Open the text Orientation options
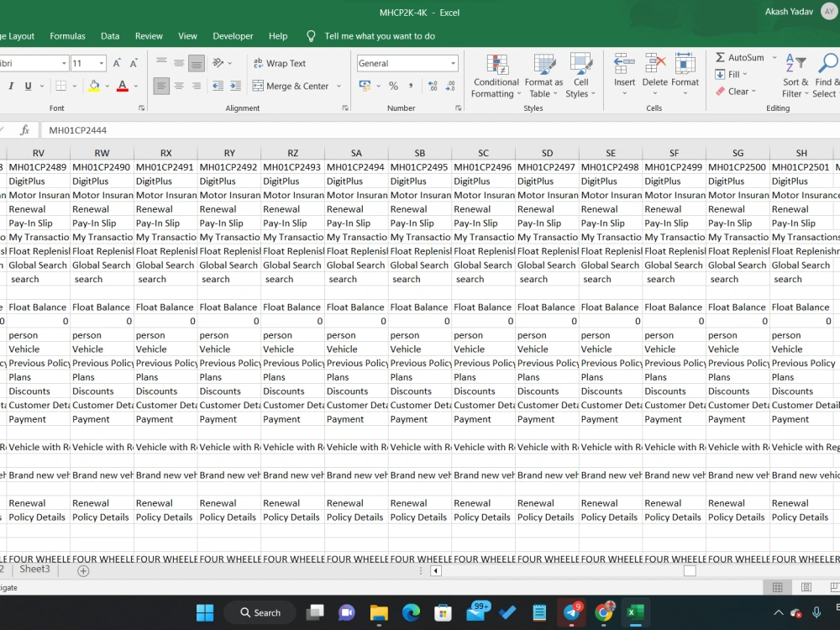This screenshot has width=840, height=630. coord(222,63)
